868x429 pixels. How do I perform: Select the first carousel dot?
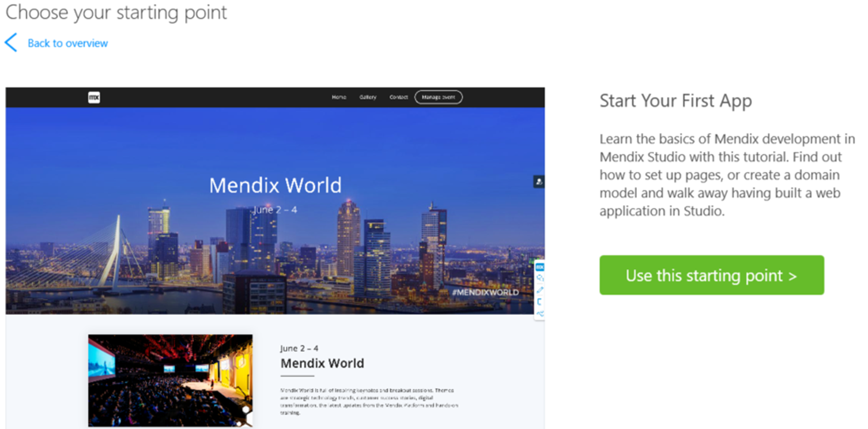[246, 409]
